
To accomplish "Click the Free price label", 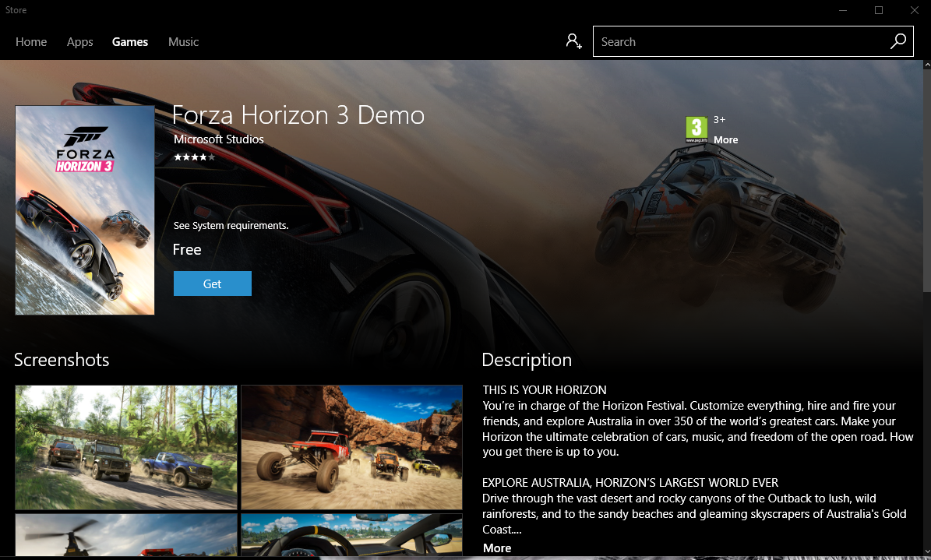I will 187,249.
